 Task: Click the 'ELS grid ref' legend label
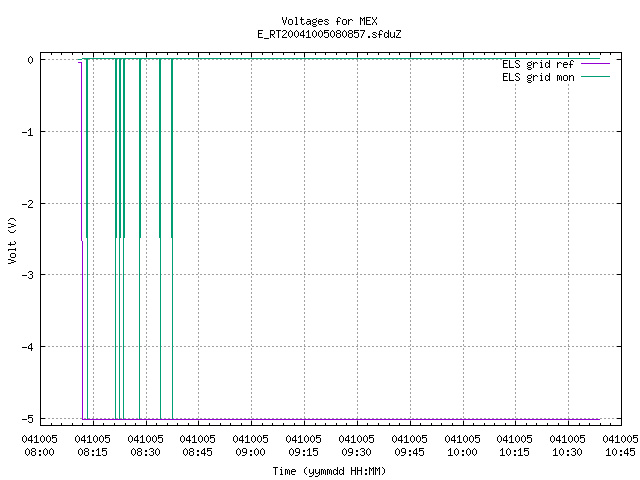[x=538, y=64]
